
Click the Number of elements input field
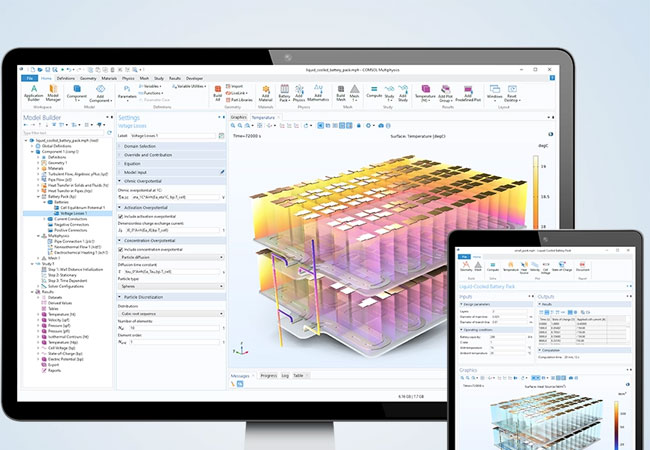tap(175, 328)
